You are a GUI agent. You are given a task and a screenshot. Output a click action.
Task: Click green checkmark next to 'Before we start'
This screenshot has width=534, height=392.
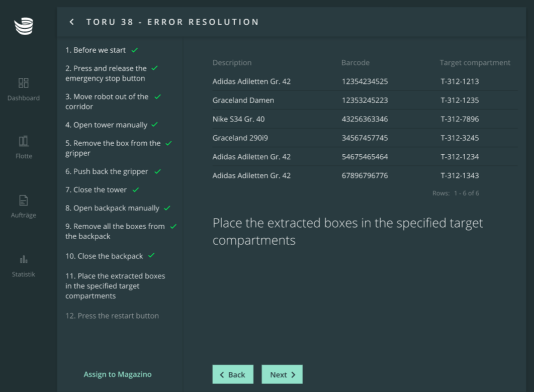135,50
